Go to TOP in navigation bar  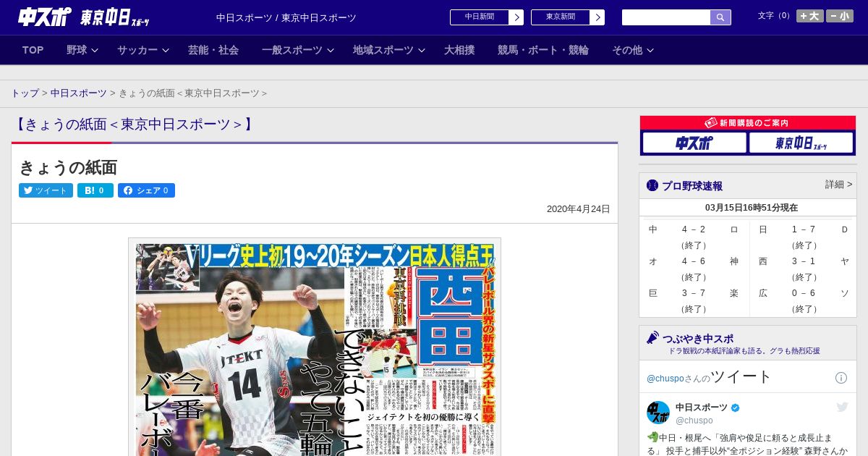click(x=33, y=50)
